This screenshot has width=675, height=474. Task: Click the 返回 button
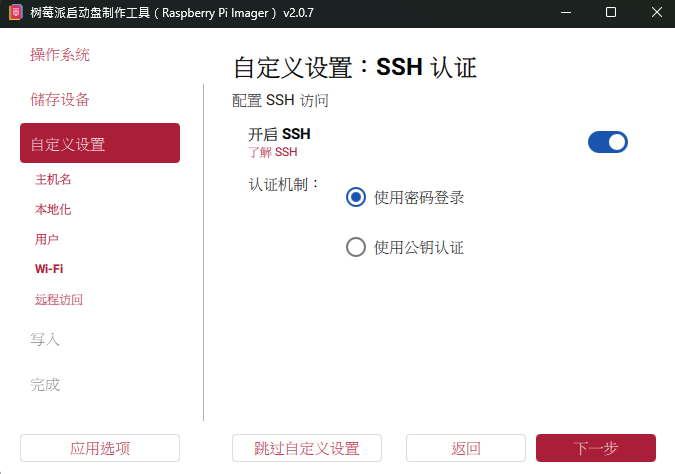(x=466, y=448)
